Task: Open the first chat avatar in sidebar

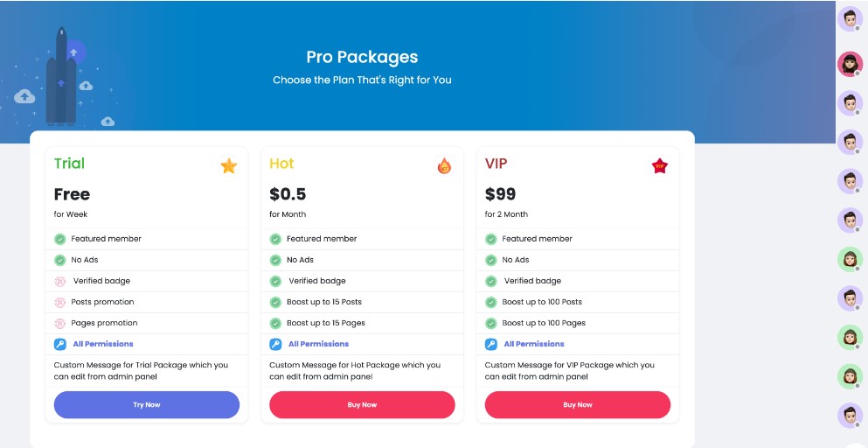Action: [851, 19]
